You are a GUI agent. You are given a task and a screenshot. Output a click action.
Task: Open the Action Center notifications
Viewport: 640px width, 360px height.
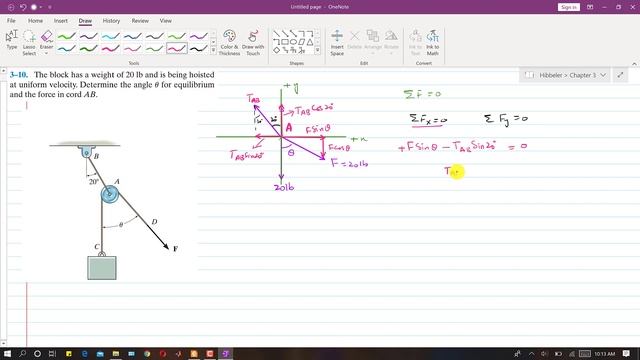[627, 353]
